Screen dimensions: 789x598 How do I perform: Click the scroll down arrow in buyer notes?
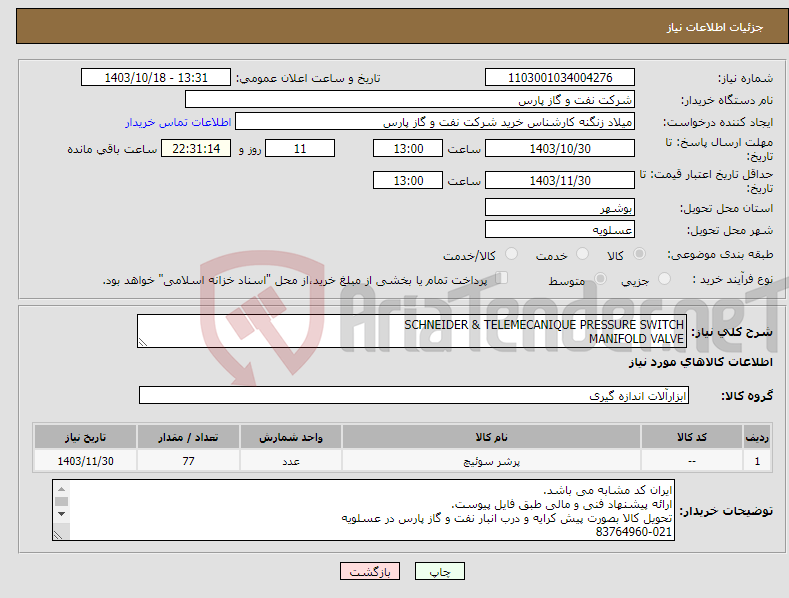61,513
